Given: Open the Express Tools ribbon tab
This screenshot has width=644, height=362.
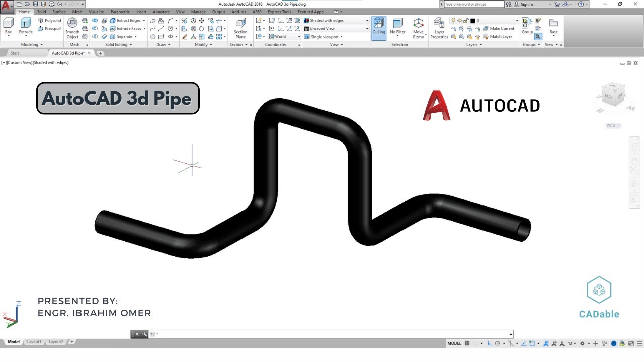Looking at the screenshot, I should tap(279, 12).
